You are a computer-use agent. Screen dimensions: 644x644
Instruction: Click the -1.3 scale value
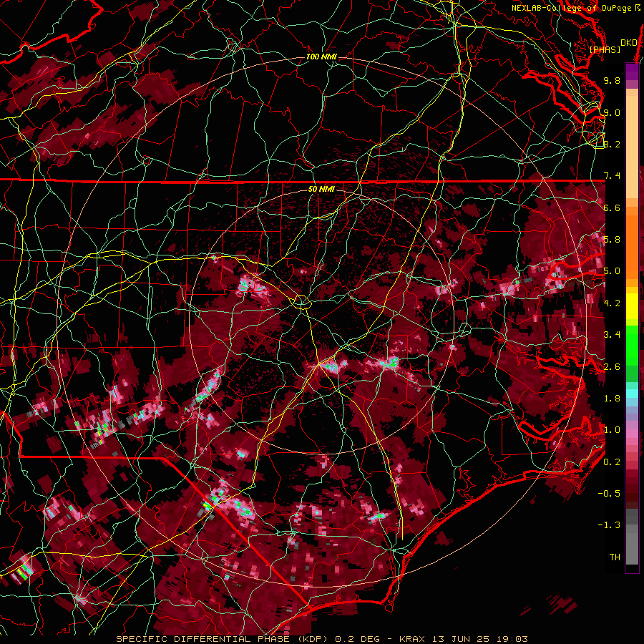610,525
